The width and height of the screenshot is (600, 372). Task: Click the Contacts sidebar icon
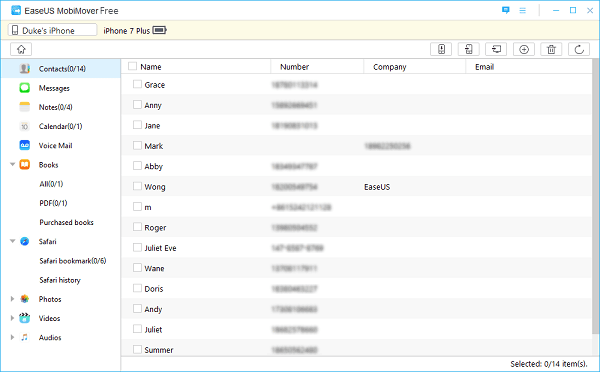[24, 69]
